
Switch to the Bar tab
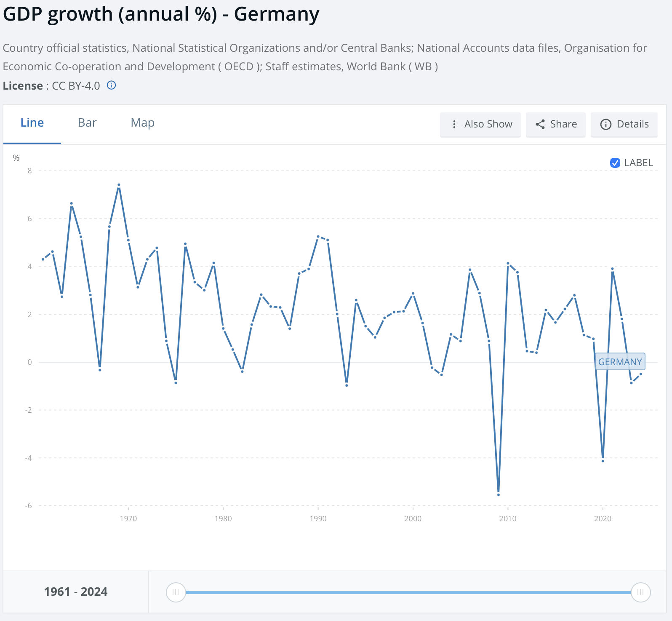(87, 123)
